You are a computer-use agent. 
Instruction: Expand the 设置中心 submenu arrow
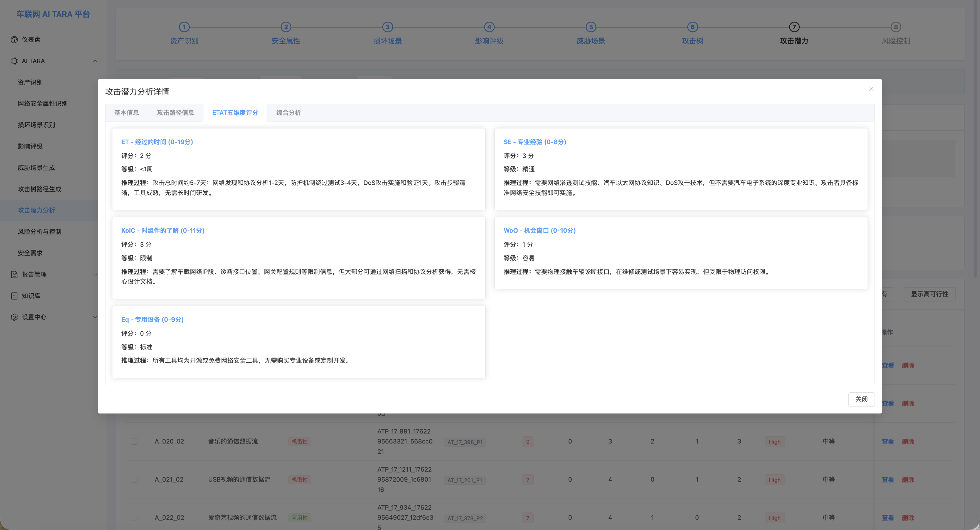pyautogui.click(x=95, y=317)
